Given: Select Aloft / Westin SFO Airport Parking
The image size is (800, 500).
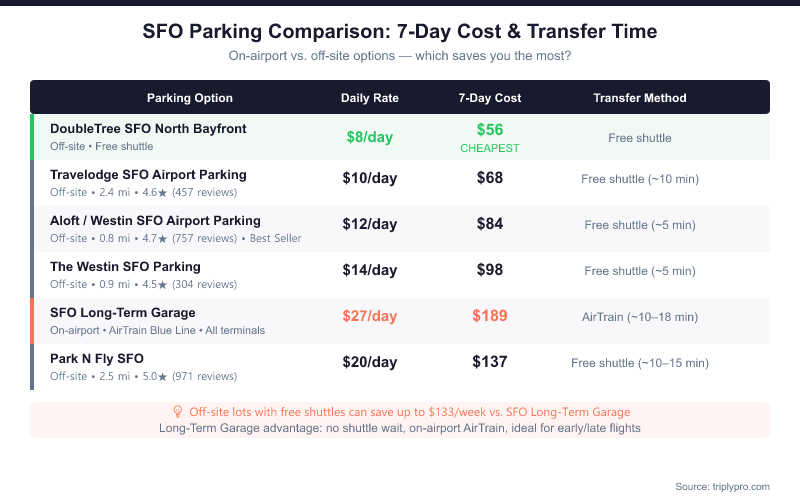Looking at the screenshot, I should (155, 221).
